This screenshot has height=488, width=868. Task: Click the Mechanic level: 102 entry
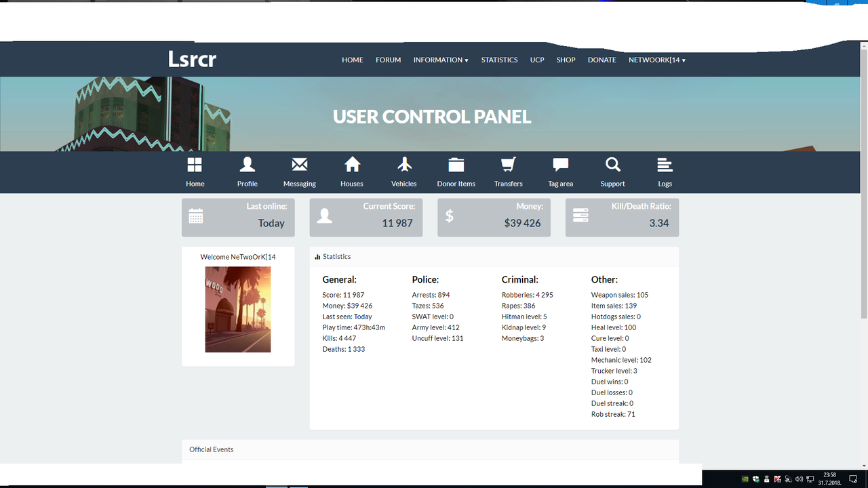622,360
